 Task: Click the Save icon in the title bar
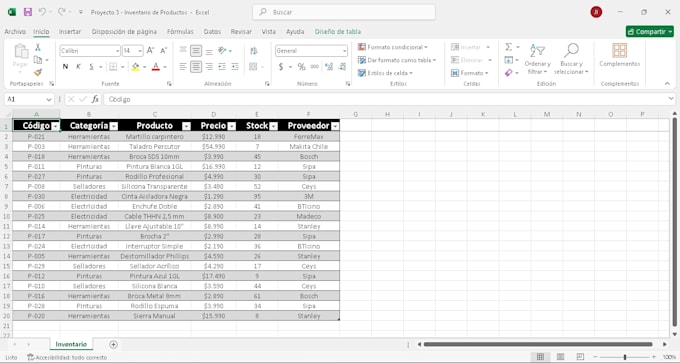pos(28,12)
